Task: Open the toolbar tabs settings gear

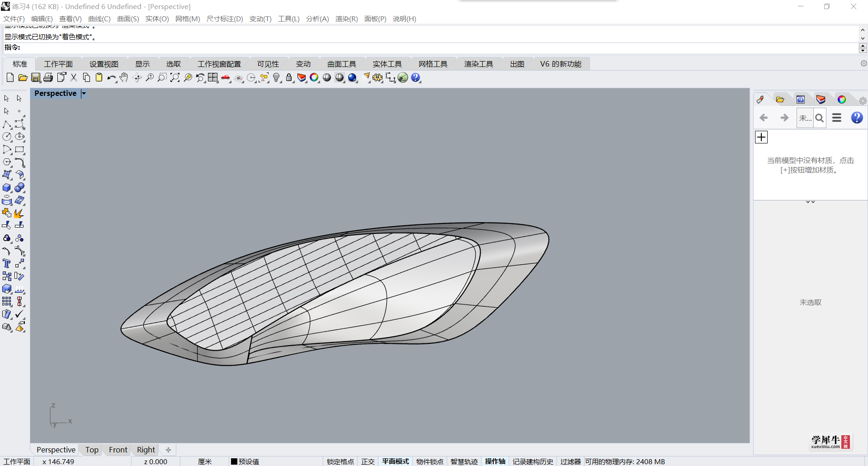Action: pyautogui.click(x=863, y=64)
